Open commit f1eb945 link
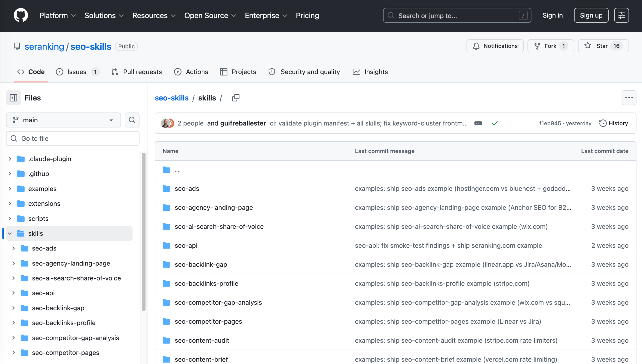The image size is (642, 364). click(550, 123)
